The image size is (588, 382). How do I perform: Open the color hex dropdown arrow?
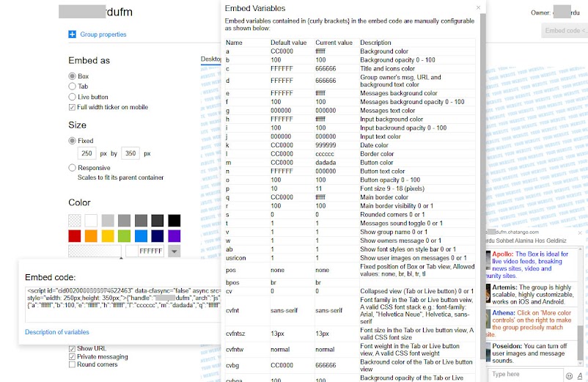click(x=174, y=251)
